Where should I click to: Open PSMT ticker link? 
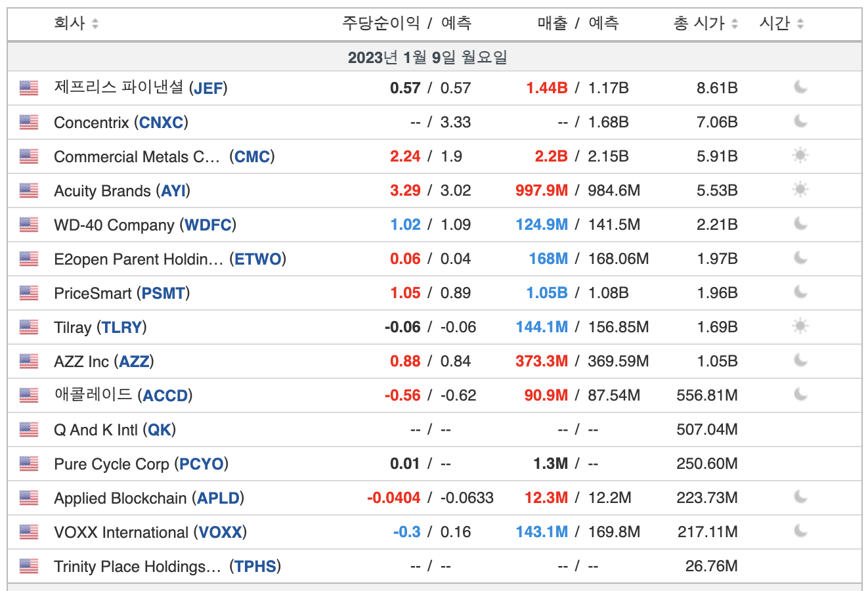pyautogui.click(x=163, y=293)
